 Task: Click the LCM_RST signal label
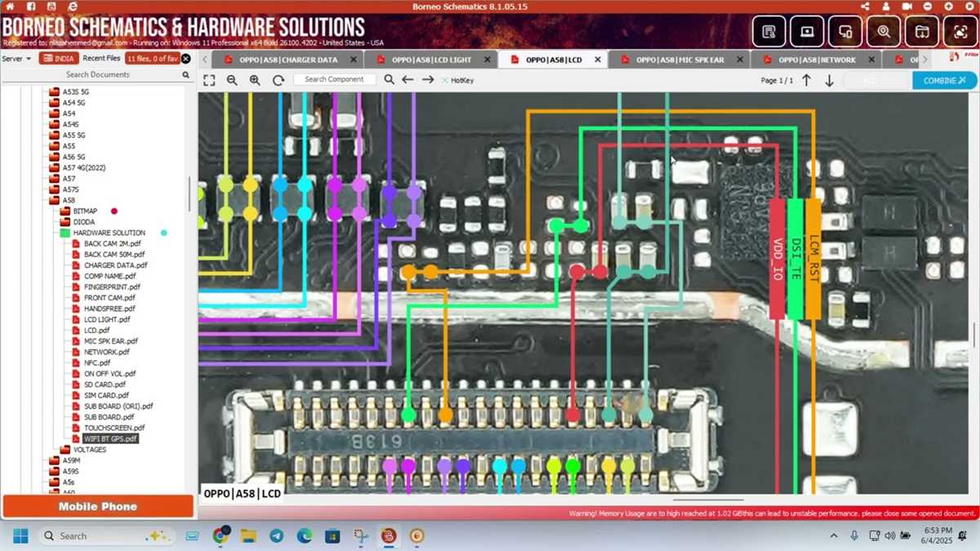coord(813,260)
